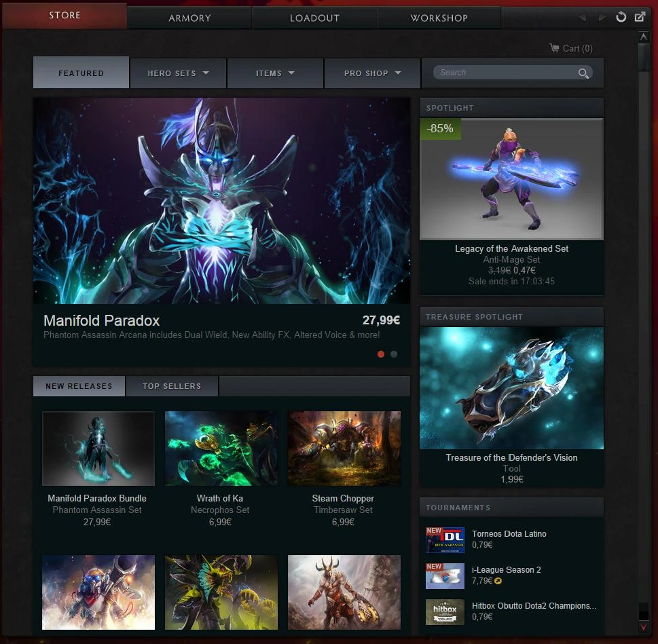The height and width of the screenshot is (644, 658).
Task: Open the Manifold Paradox Bundle thumbnail
Action: pos(98,448)
